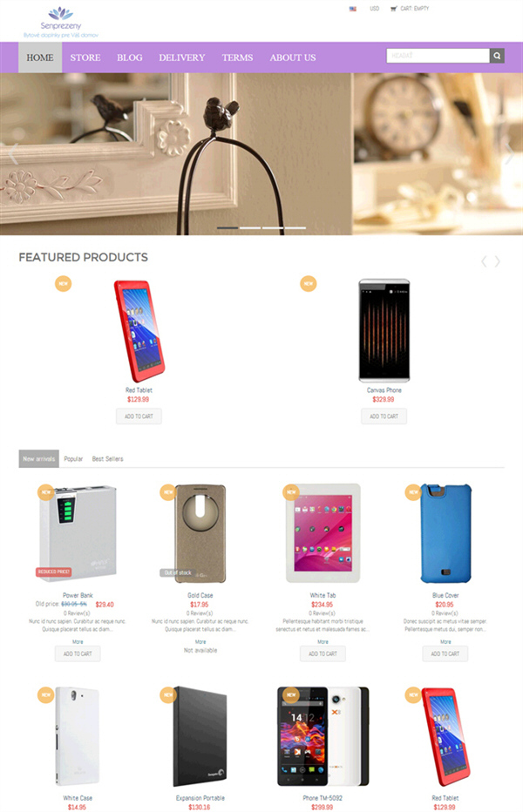Screen dimensions: 523x812
Task: Open the DELIVERY menu item
Action: pyautogui.click(x=182, y=58)
